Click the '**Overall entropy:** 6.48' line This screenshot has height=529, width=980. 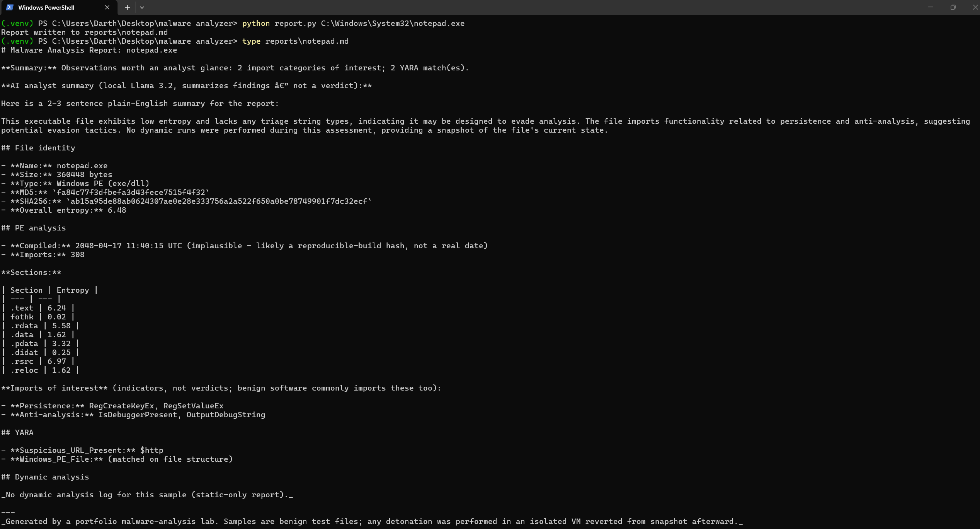[64, 210]
